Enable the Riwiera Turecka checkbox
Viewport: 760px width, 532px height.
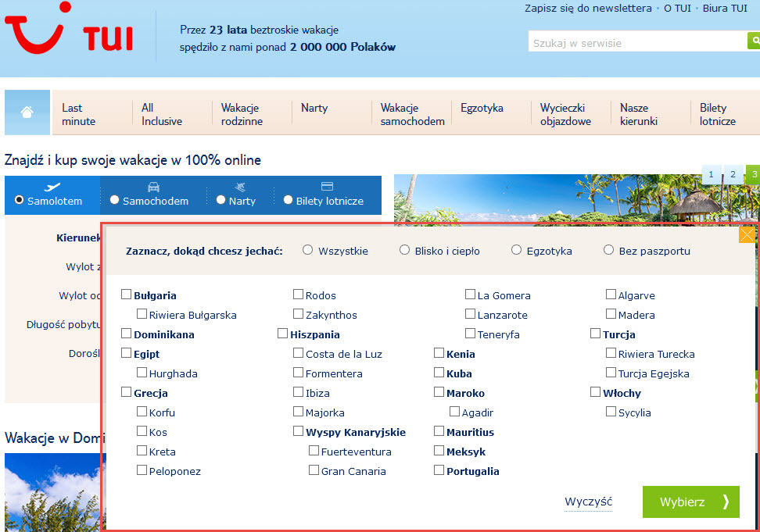coord(611,353)
